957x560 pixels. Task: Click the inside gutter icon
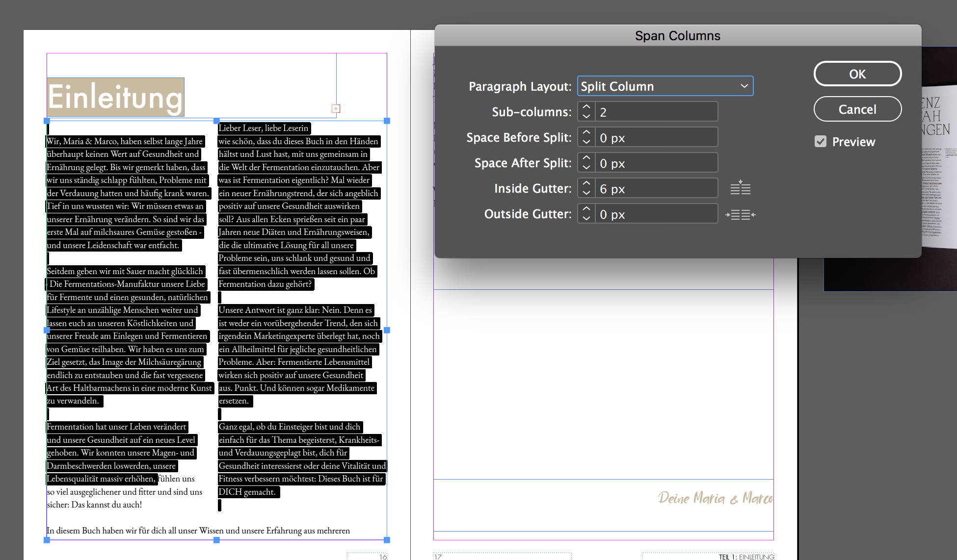[740, 188]
